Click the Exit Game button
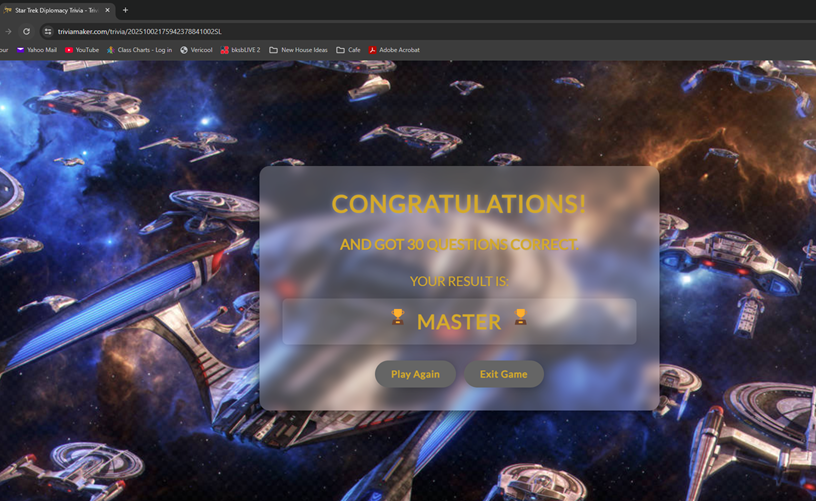 (503, 374)
